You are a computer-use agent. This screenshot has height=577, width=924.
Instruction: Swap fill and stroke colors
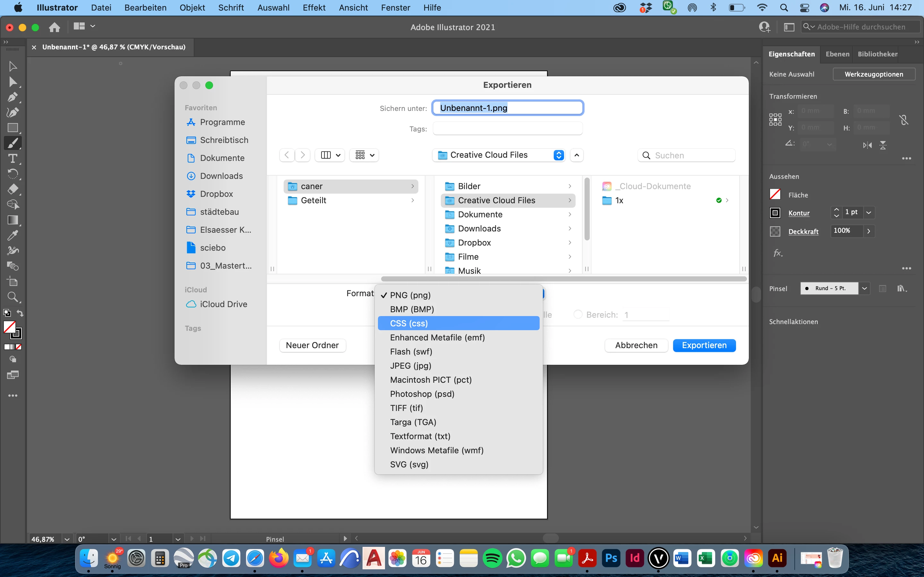(x=20, y=313)
